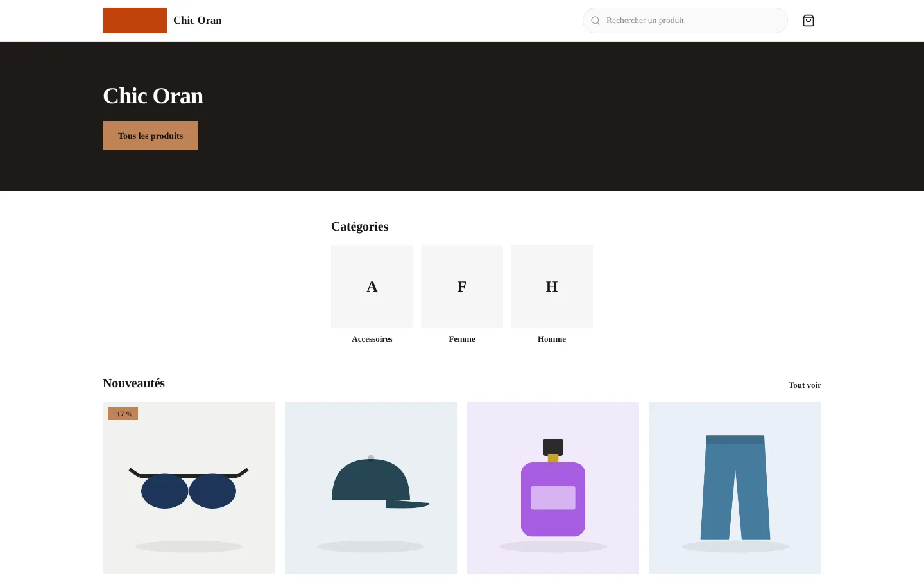The image size is (924, 578).
Task: Click the magnifier icon in search bar
Action: click(595, 21)
